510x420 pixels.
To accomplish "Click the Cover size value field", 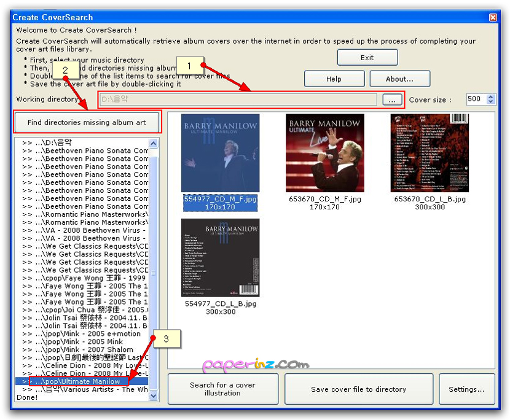I will pyautogui.click(x=476, y=99).
